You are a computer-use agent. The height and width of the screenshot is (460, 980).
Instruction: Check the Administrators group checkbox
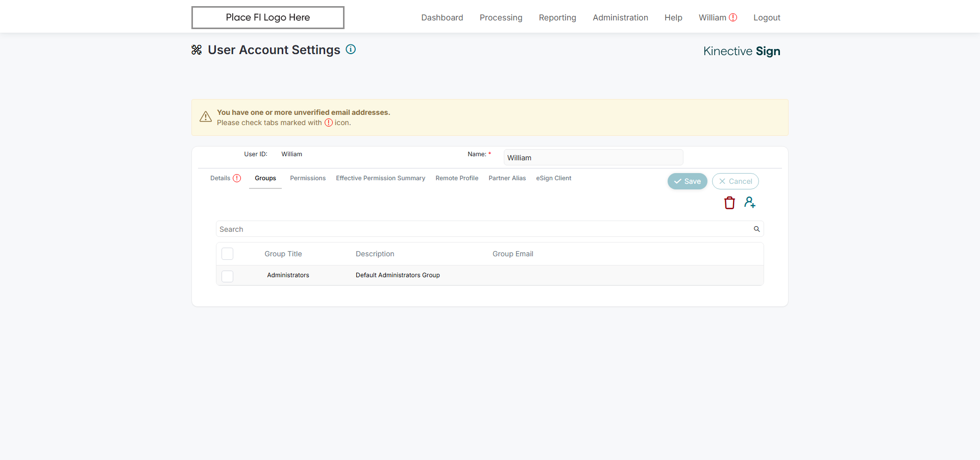[228, 276]
